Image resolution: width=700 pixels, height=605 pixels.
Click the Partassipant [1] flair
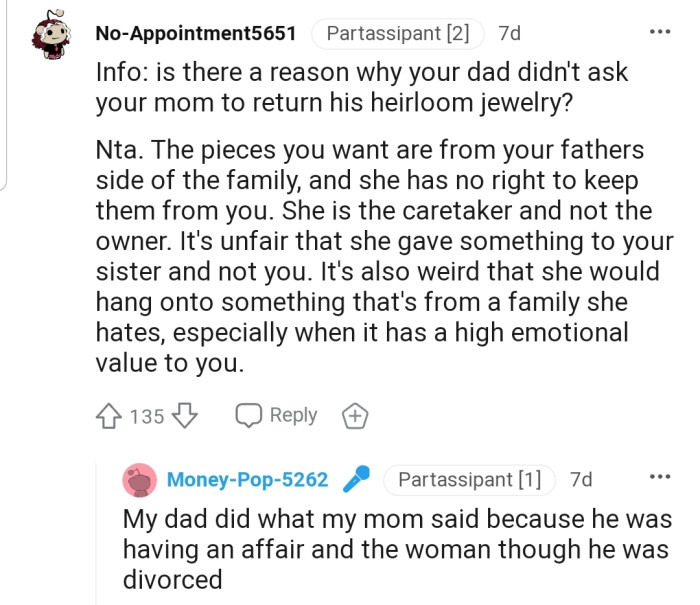point(469,480)
